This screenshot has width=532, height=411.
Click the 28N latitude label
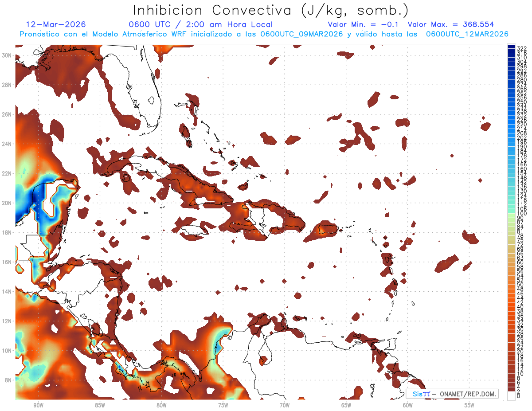(x=7, y=85)
